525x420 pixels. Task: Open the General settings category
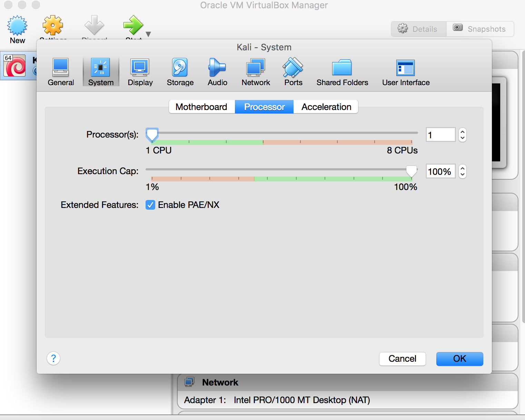pyautogui.click(x=61, y=72)
